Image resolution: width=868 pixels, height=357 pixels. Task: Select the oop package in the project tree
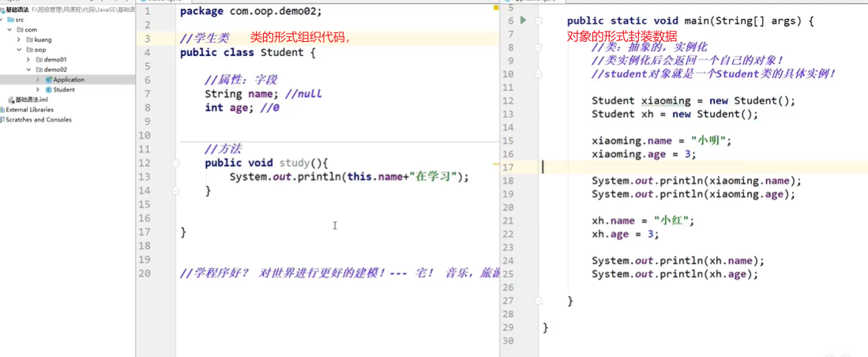coord(39,49)
